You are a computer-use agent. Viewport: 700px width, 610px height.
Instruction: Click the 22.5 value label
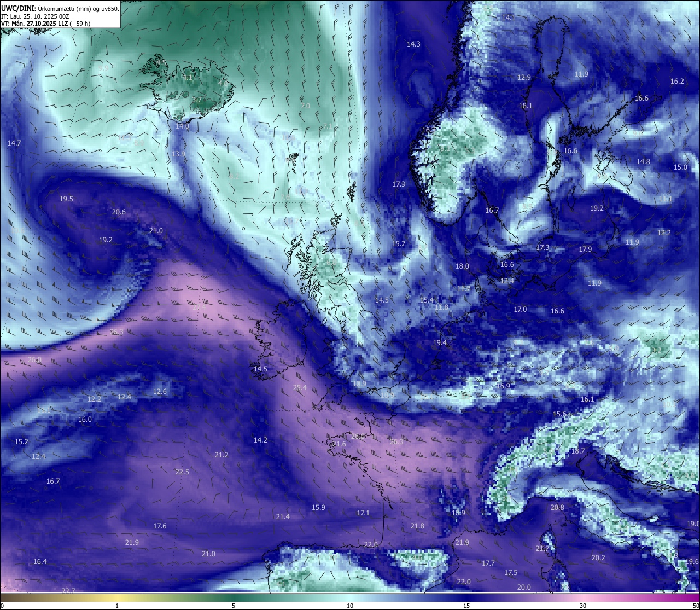click(182, 472)
